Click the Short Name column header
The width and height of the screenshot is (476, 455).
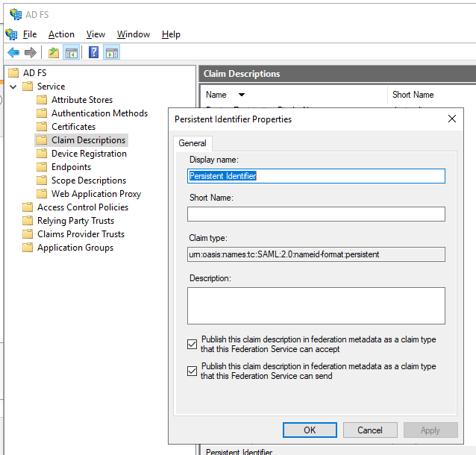pos(413,95)
